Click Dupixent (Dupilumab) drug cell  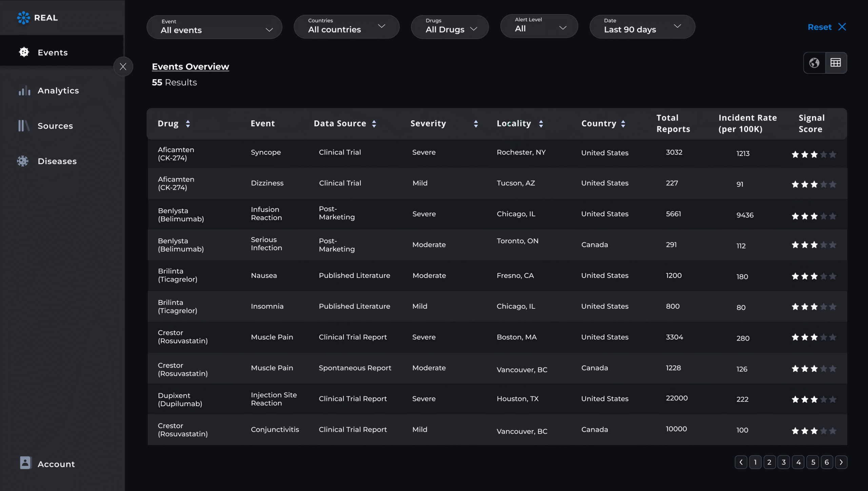pos(180,400)
